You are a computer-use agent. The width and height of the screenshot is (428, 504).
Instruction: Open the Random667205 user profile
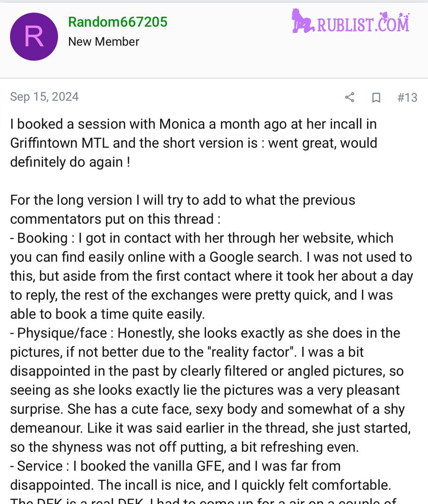click(118, 22)
